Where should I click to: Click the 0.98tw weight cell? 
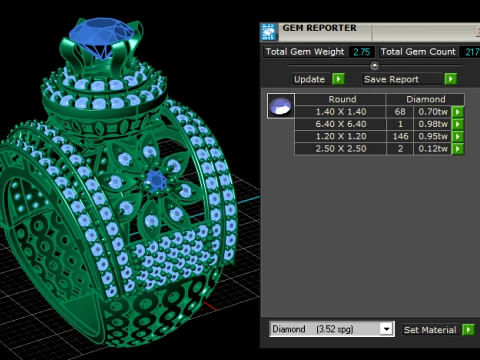pos(433,124)
